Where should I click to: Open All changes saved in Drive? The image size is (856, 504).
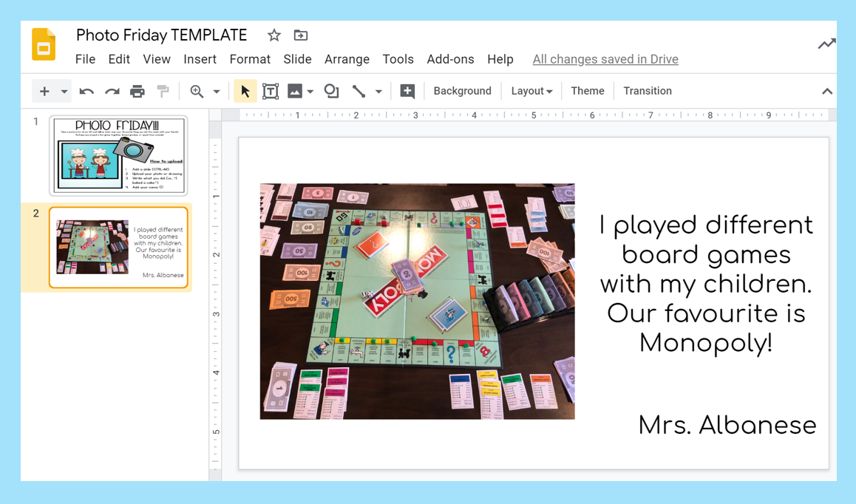(x=605, y=59)
